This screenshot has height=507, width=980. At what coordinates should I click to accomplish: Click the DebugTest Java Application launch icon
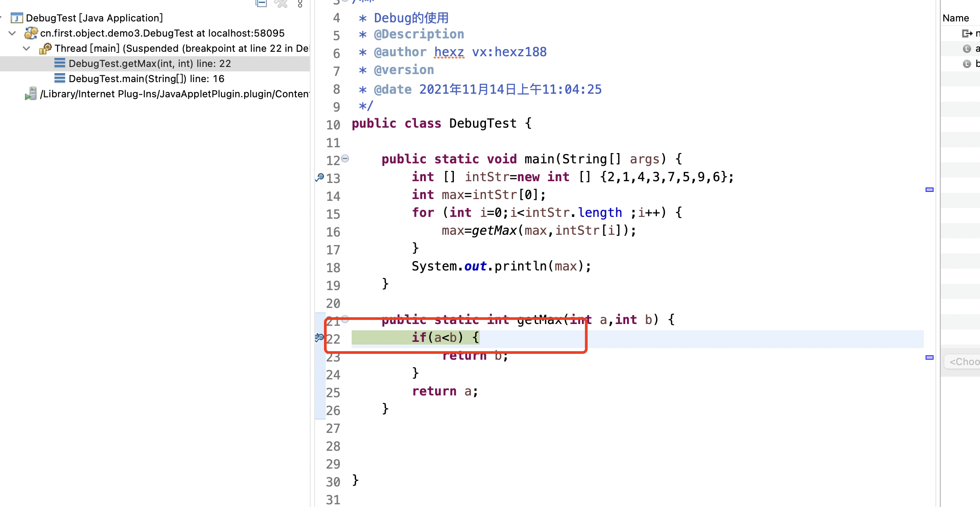tap(17, 18)
